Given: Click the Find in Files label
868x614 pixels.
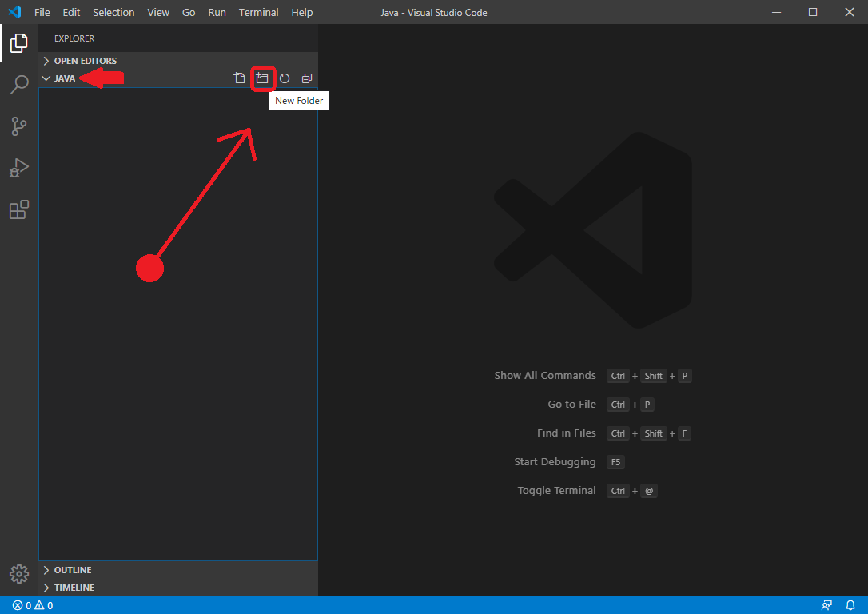Looking at the screenshot, I should [567, 433].
